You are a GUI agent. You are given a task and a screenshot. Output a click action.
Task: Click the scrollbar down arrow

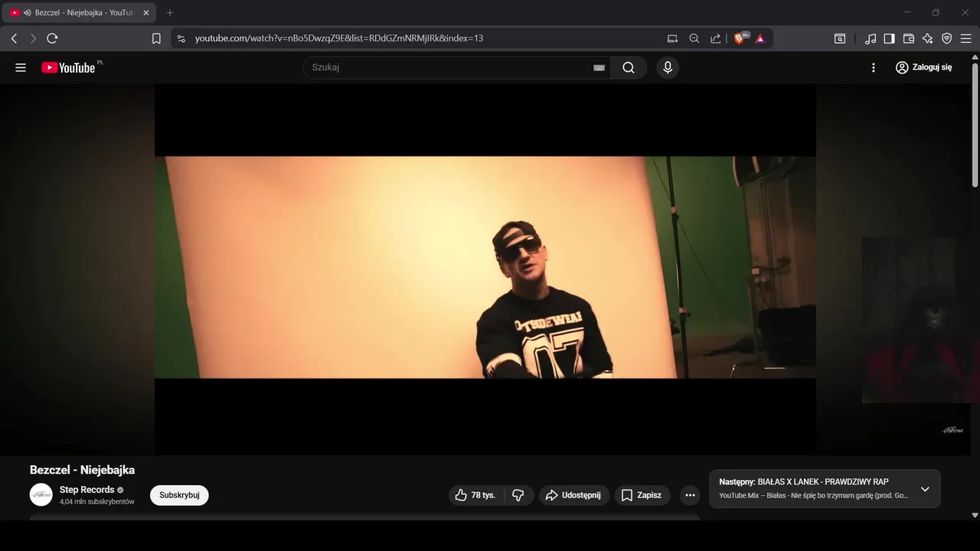tap(975, 515)
